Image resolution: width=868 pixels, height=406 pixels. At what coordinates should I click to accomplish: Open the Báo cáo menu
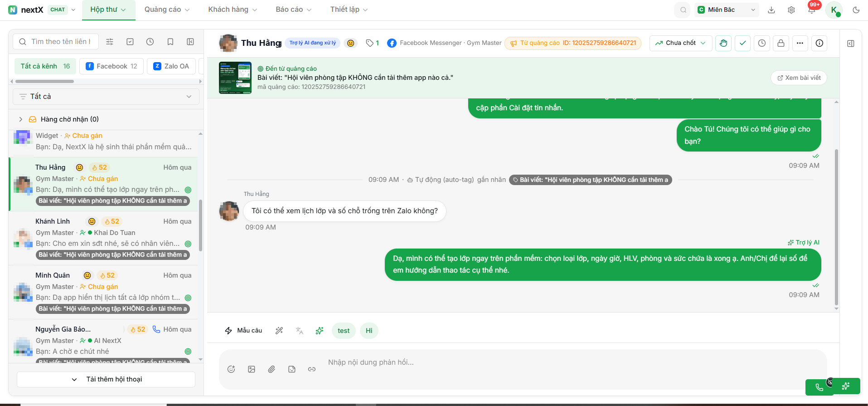coord(294,10)
